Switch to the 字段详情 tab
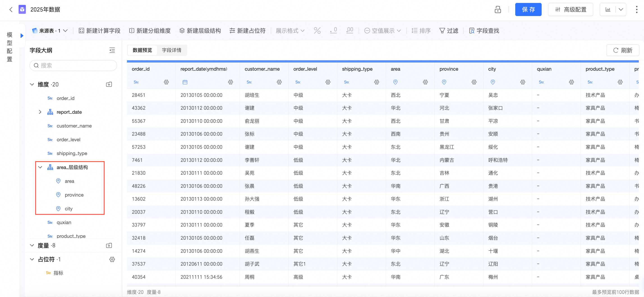Viewport: 644px width, 297px height. [x=172, y=50]
